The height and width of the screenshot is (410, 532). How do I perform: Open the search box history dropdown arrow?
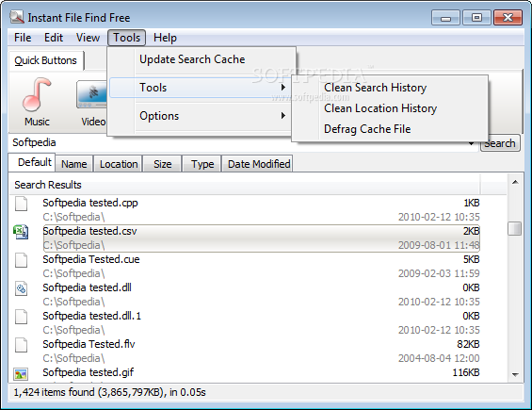tap(472, 143)
